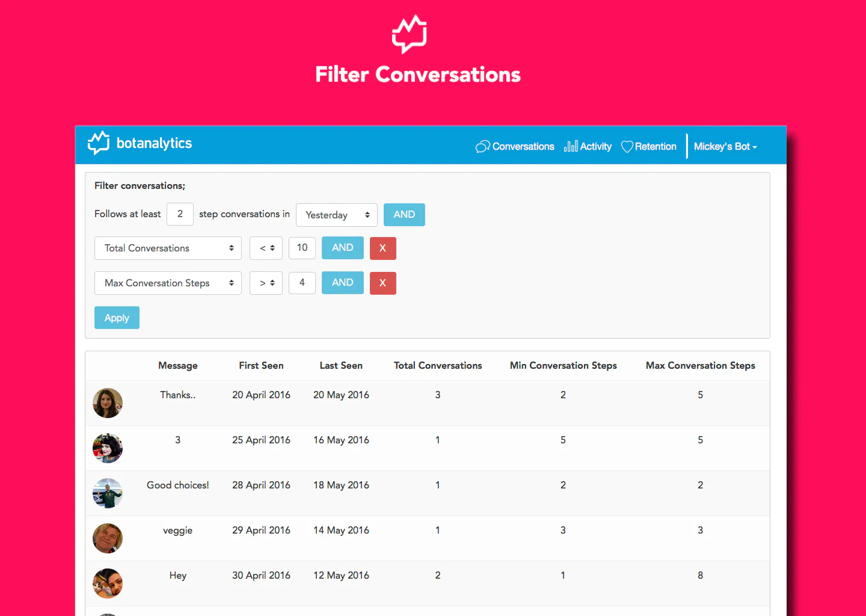Click the botanalytics brand name
This screenshot has width=866, height=616.
click(x=154, y=143)
